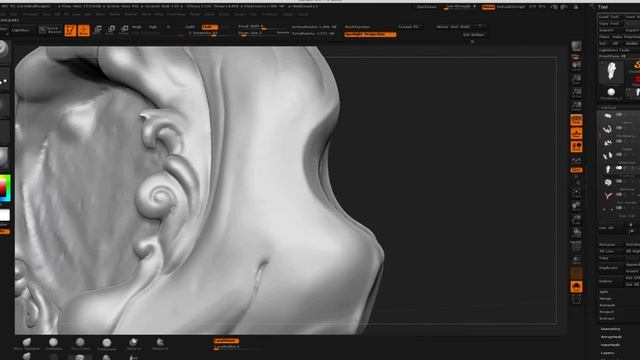Open the material sphere selector
Image resolution: width=640 pixels, height=360 pixels.
tap(4, 158)
